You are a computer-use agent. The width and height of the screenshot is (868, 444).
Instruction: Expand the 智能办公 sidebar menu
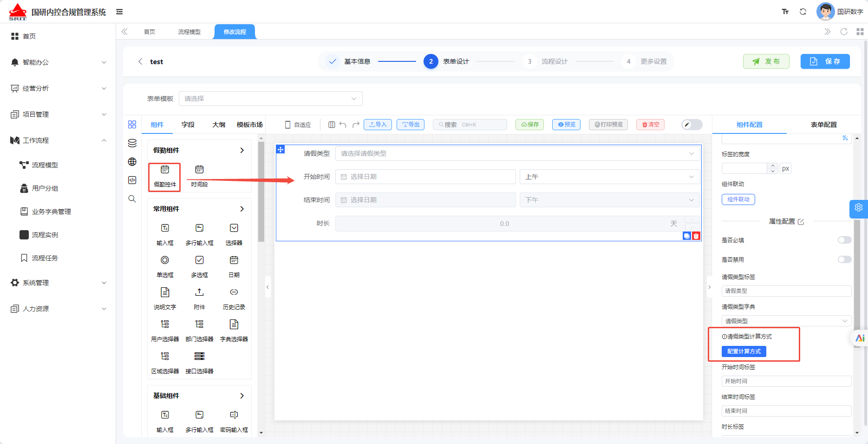coord(58,62)
